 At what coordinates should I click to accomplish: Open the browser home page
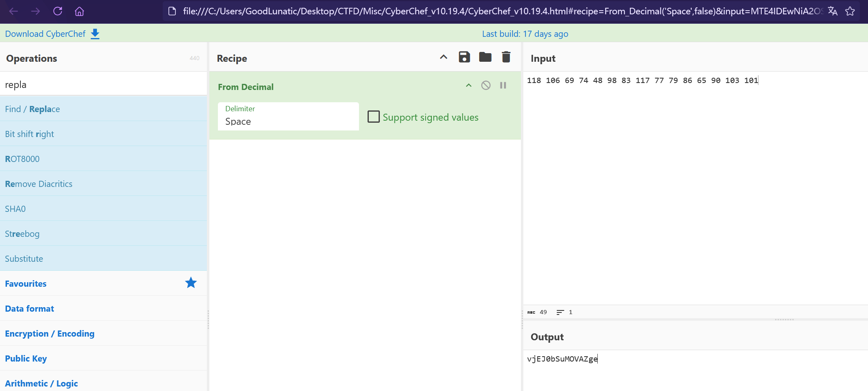79,11
